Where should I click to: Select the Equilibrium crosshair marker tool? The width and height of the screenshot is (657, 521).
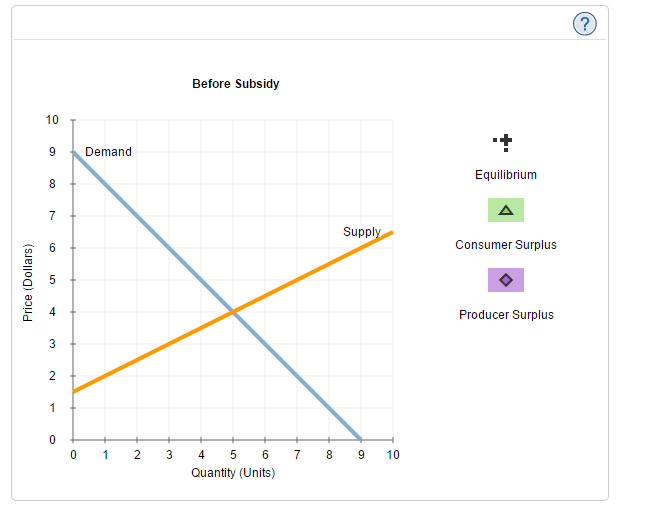pyautogui.click(x=505, y=142)
